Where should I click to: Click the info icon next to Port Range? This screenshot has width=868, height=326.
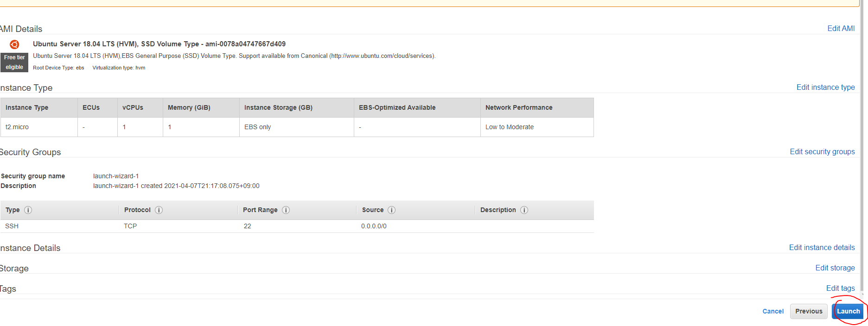point(286,210)
